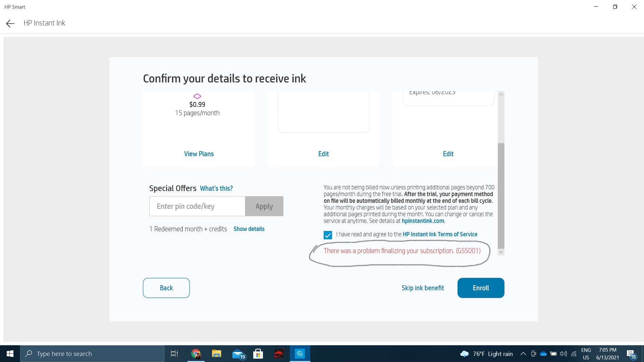644x362 pixels.
Task: Open the Mail app taskbar icon
Action: pyautogui.click(x=238, y=354)
